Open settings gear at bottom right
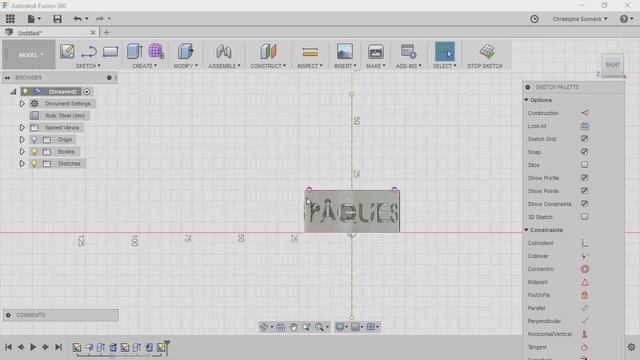640x360 pixels. [x=631, y=347]
